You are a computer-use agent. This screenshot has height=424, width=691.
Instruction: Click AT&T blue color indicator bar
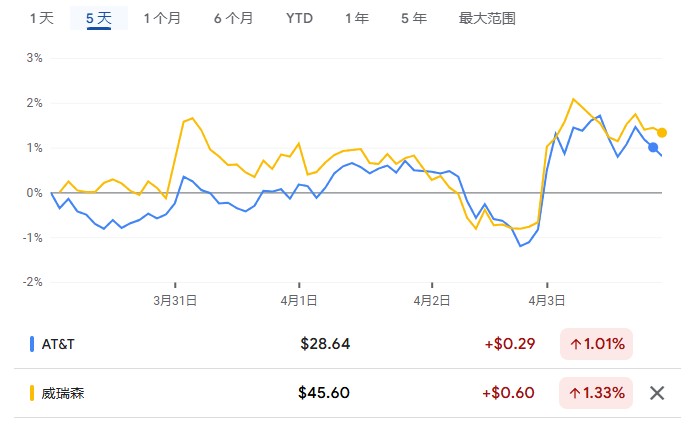[31, 344]
